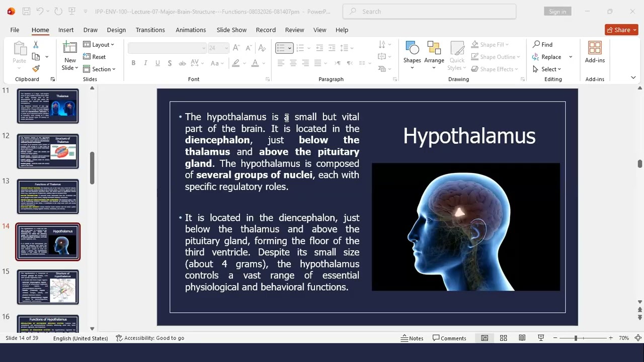Toggle Underline formatting
The height and width of the screenshot is (362, 644).
tap(157, 63)
